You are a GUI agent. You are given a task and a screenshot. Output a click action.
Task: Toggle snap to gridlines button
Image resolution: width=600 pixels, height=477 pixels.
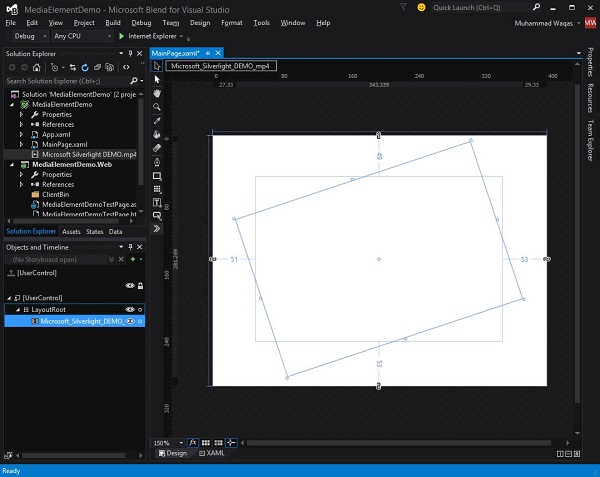[217, 441]
